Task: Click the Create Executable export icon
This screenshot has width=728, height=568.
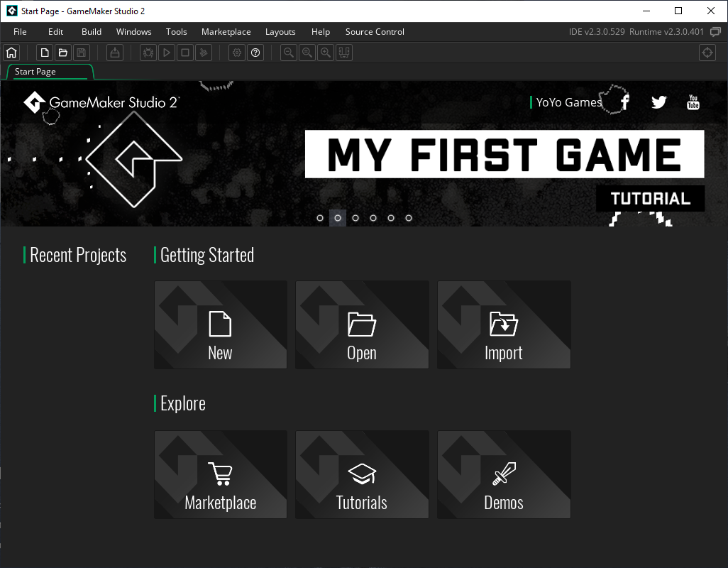Action: [x=115, y=53]
